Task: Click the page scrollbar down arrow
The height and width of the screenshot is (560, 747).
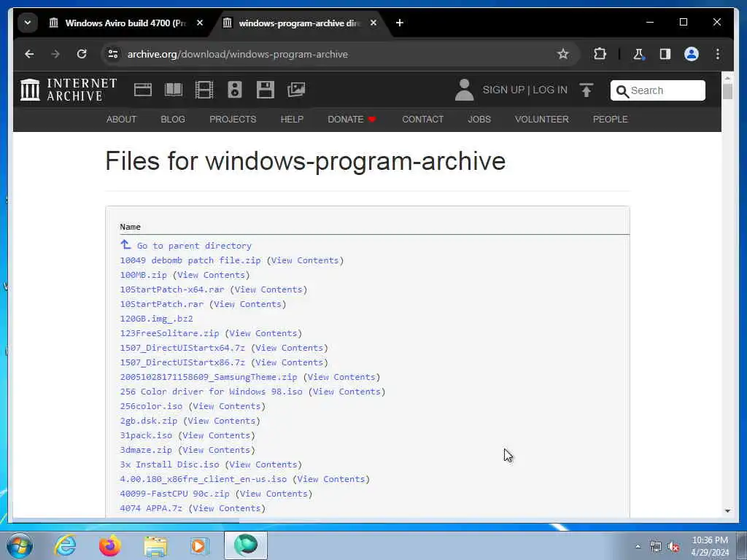Action: pos(727,511)
